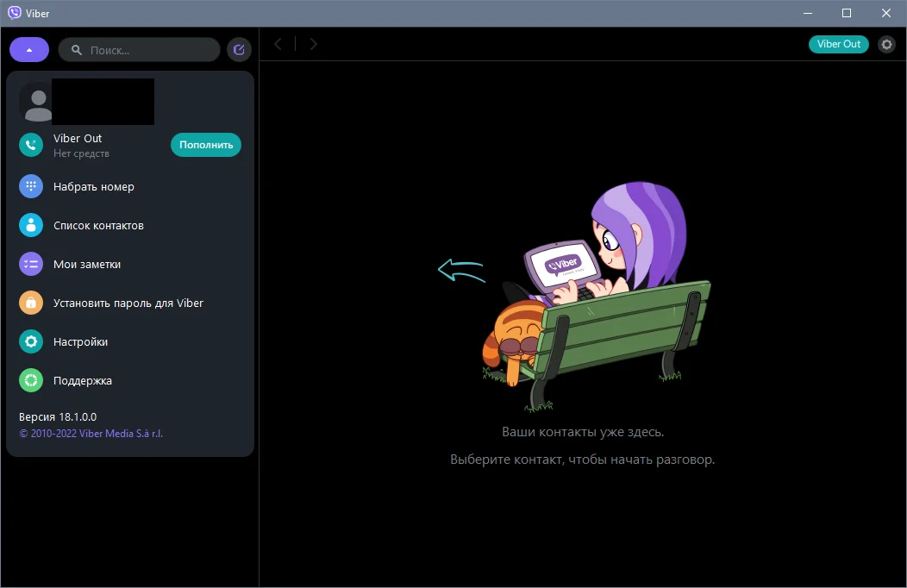
Task: Click the Пополнить top-up button
Action: (206, 145)
